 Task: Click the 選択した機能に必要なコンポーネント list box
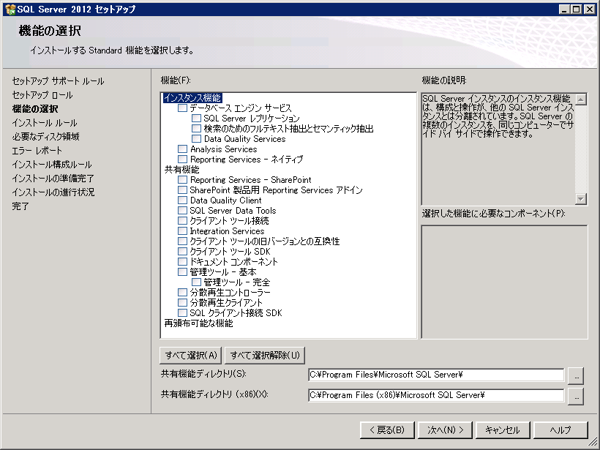pos(504,282)
